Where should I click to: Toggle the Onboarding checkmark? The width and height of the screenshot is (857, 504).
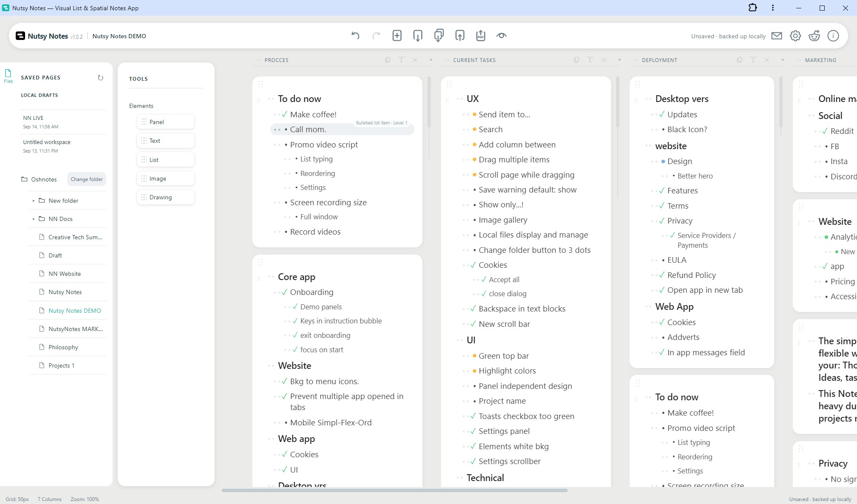[x=284, y=292]
